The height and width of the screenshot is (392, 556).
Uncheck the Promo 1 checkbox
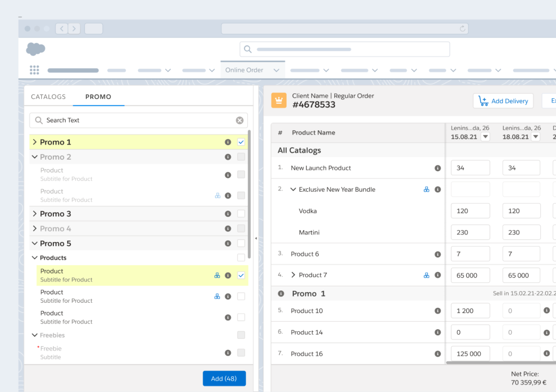pos(241,142)
